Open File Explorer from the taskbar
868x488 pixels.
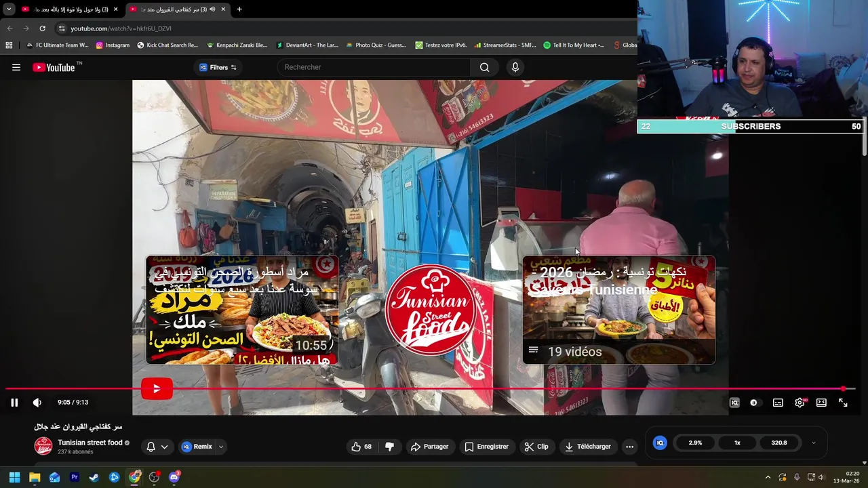click(x=35, y=477)
